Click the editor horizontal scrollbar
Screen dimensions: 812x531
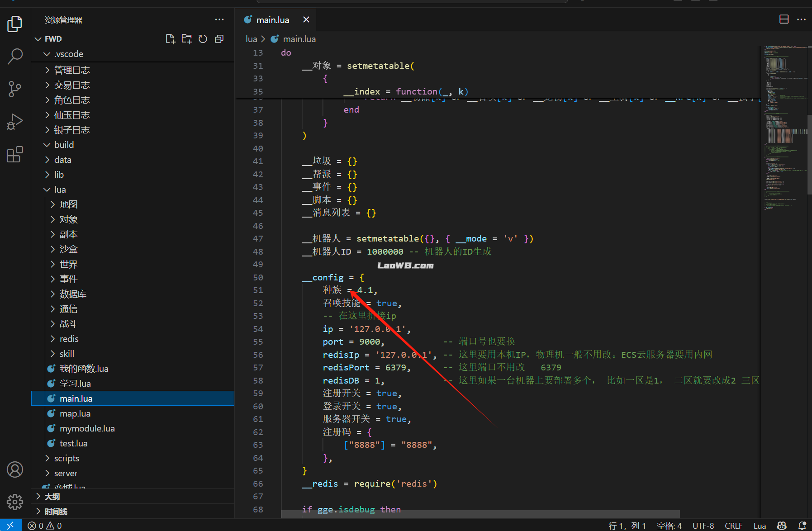click(x=480, y=514)
